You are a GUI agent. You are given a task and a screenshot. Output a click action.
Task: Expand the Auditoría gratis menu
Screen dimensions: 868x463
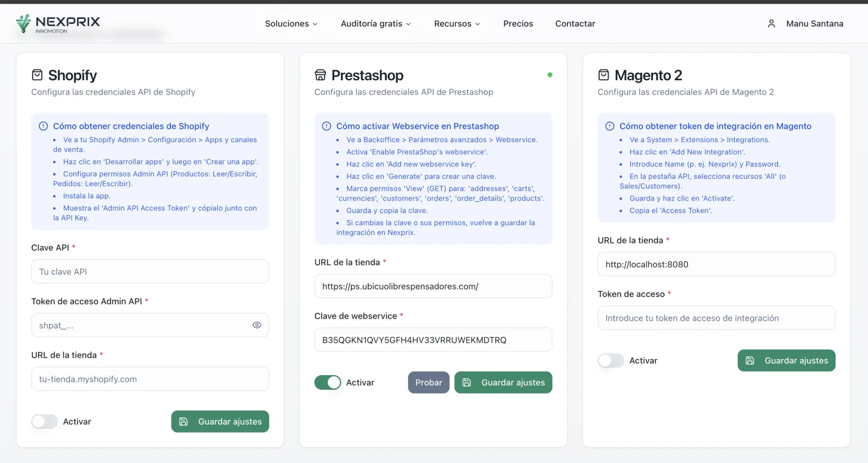coord(376,24)
